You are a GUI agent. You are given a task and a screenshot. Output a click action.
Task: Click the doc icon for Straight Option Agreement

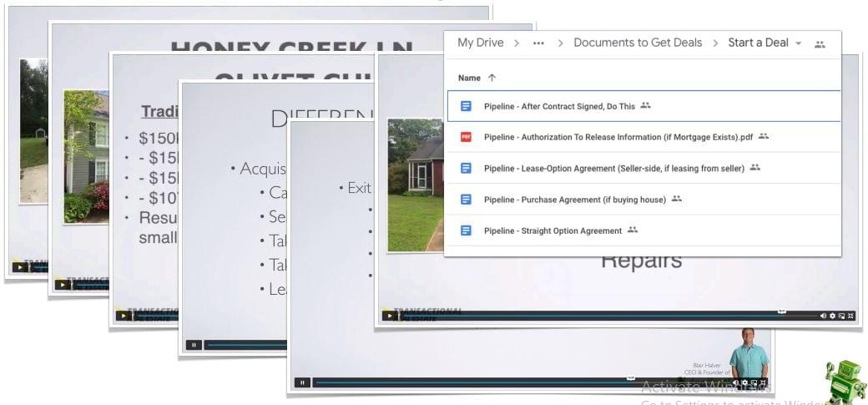tap(466, 230)
